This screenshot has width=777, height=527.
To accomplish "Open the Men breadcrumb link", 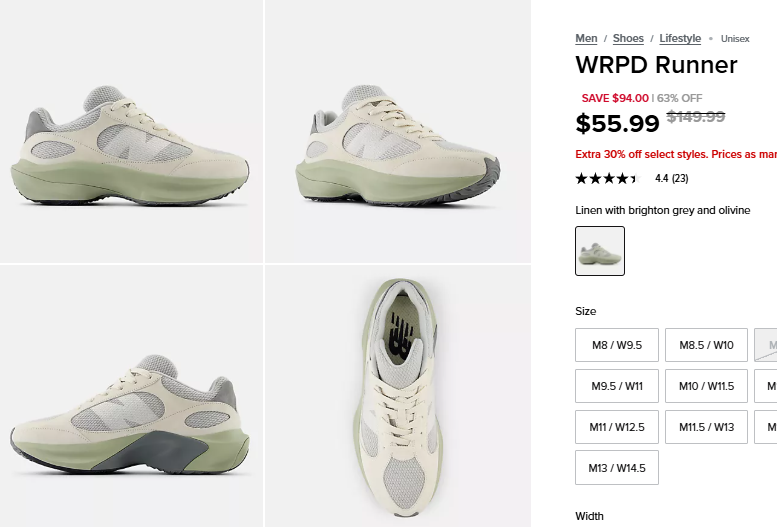I will pos(586,38).
